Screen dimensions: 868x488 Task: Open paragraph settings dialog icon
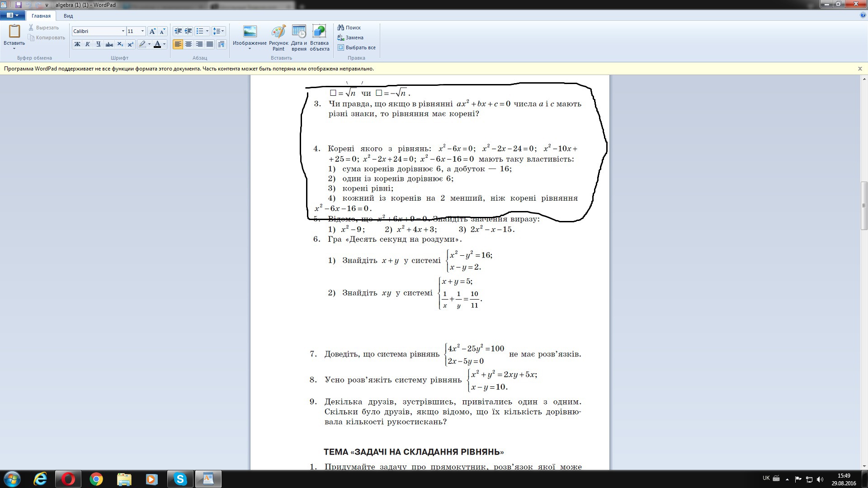(221, 44)
